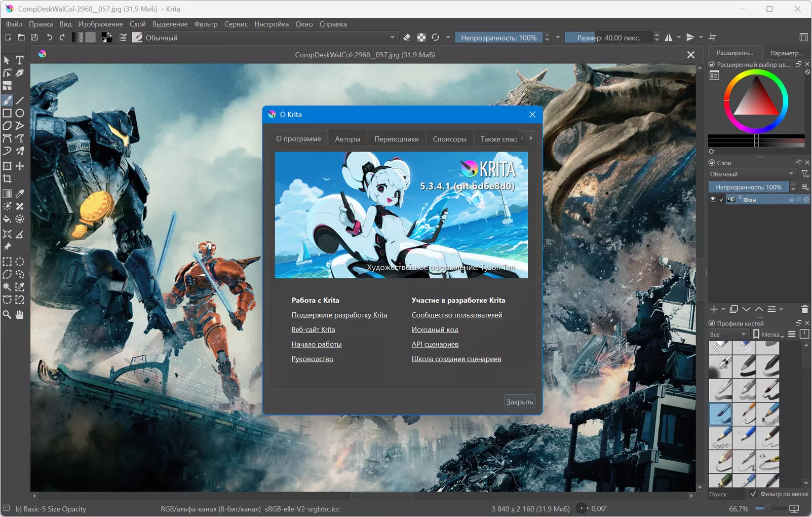Open the Метка tag dropdown
This screenshot has height=517, width=812.
click(768, 335)
